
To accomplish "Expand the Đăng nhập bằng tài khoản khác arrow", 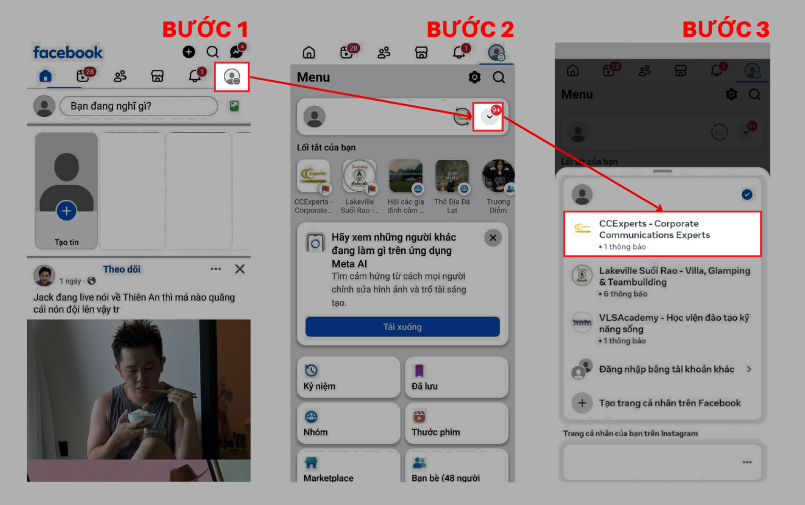I will pos(749,369).
